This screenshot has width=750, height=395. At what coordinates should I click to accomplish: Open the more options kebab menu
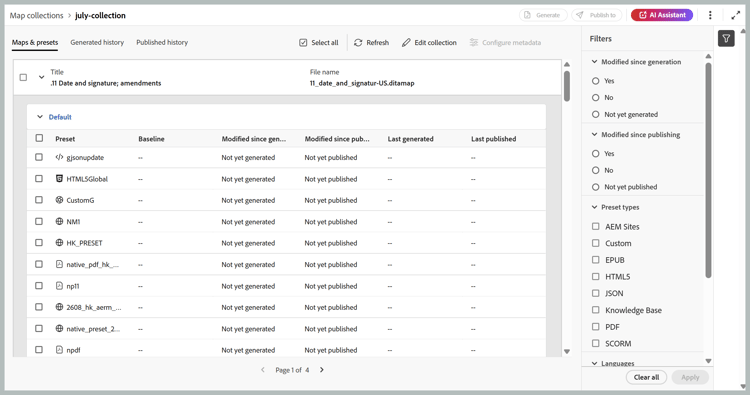tap(710, 15)
